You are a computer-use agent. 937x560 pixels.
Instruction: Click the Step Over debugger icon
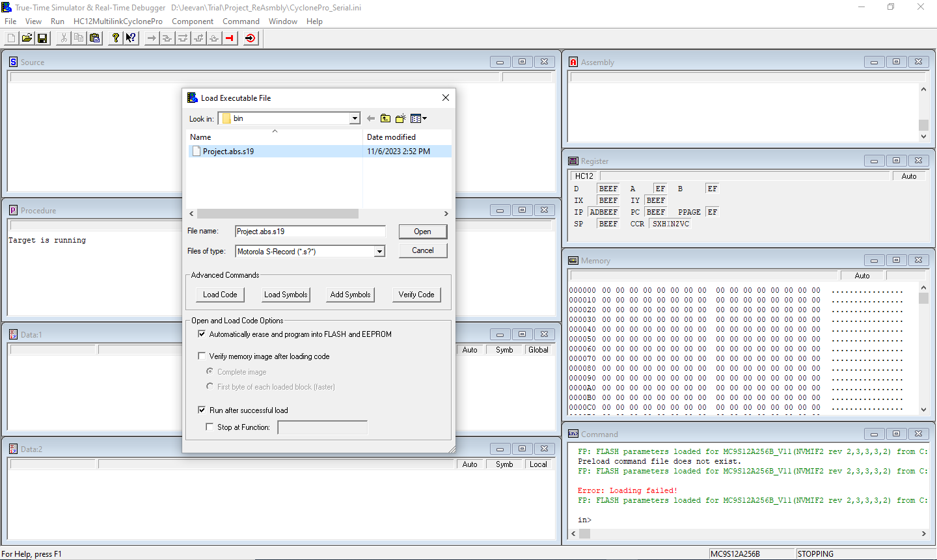[182, 38]
